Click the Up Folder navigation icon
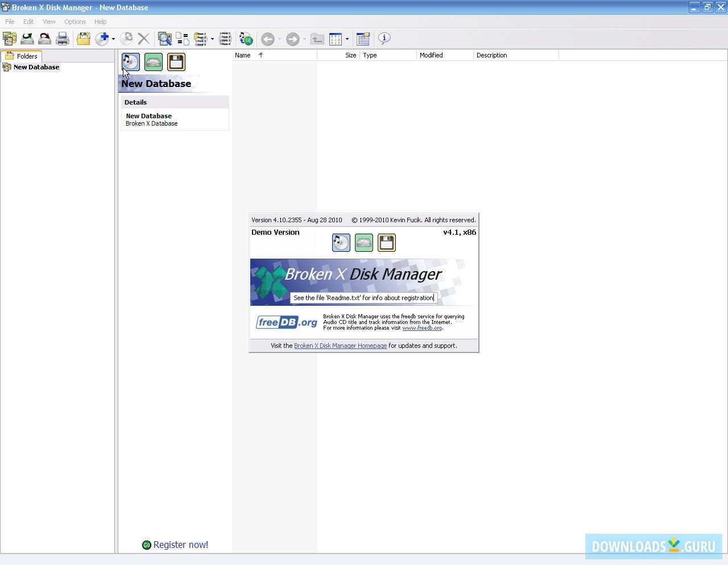728x565 pixels. coord(317,39)
